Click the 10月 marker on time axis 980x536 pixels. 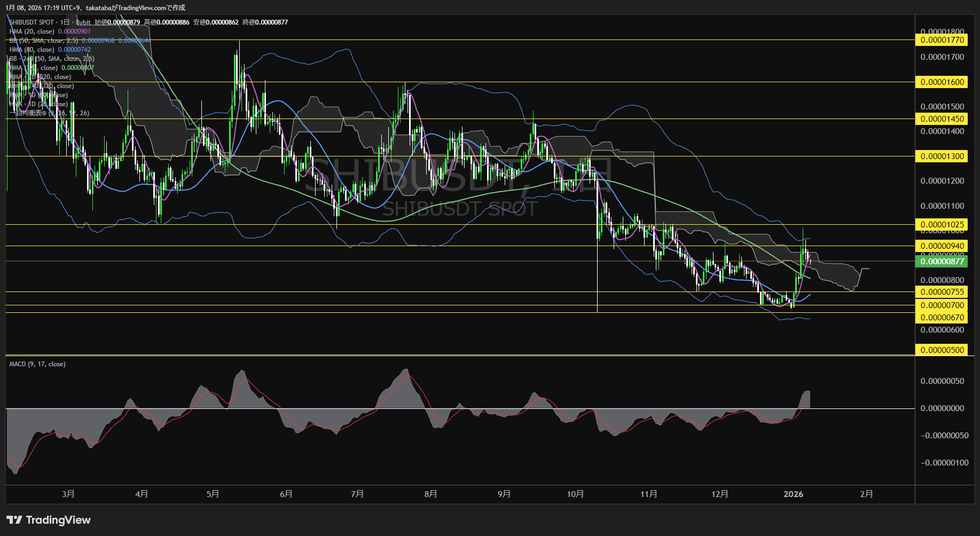(x=575, y=494)
